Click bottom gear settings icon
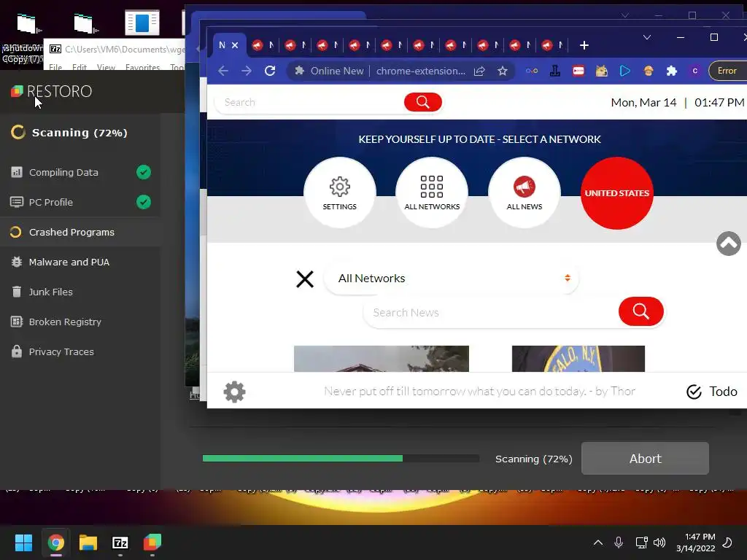The width and height of the screenshot is (747, 560). [234, 392]
